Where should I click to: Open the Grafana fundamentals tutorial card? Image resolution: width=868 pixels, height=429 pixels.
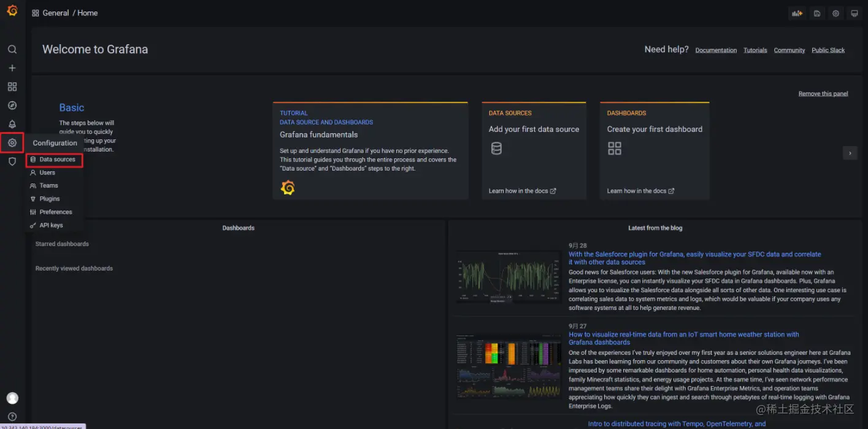click(371, 151)
